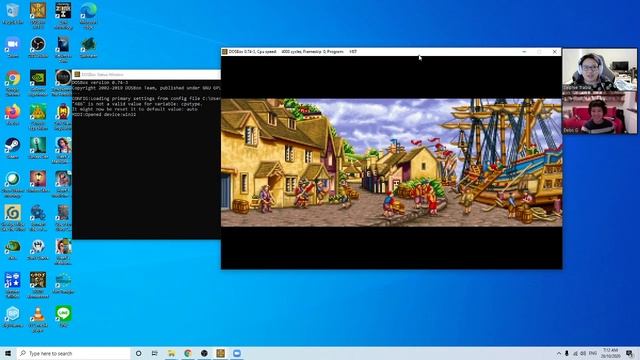Minimize the DOSBox game window
640x360 pixels.
[x=524, y=52]
